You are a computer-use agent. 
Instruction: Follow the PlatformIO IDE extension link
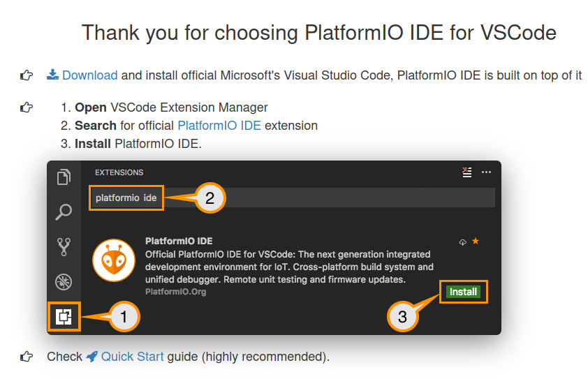(x=219, y=126)
